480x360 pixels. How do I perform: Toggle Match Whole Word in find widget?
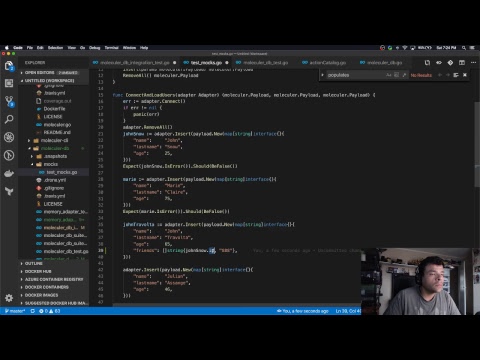(x=396, y=75)
